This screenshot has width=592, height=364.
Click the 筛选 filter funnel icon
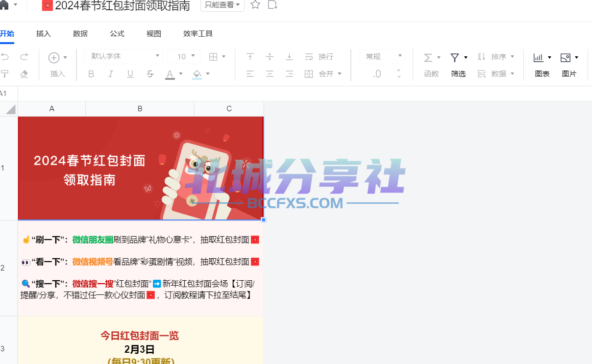(455, 58)
